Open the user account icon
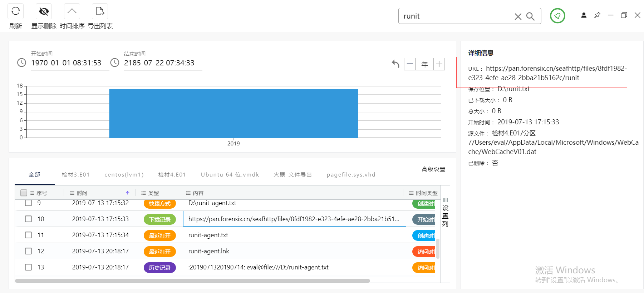The image size is (644, 293). (x=584, y=15)
